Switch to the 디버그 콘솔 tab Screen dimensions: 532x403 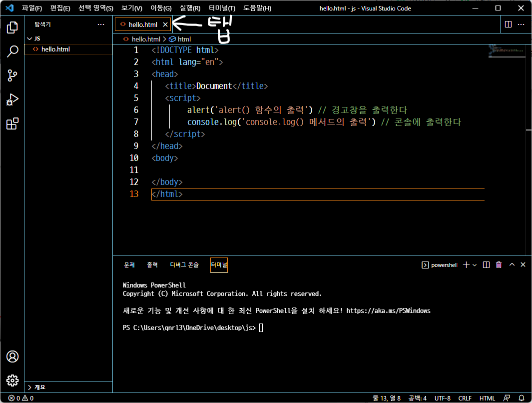point(184,265)
